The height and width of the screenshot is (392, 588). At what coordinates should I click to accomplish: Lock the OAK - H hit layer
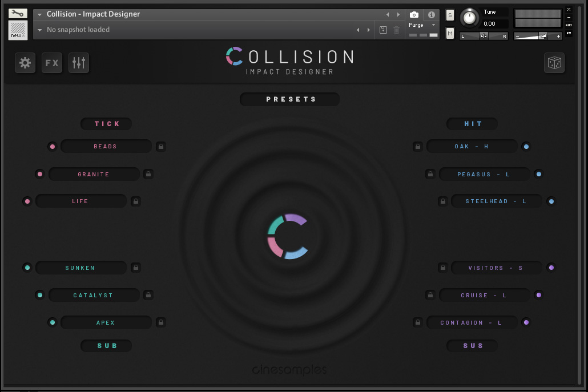(418, 147)
